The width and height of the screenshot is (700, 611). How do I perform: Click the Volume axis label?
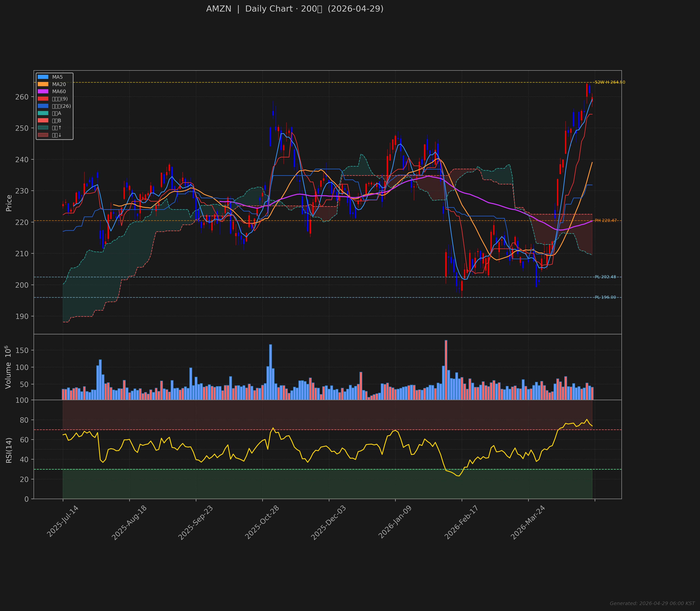click(x=8, y=367)
